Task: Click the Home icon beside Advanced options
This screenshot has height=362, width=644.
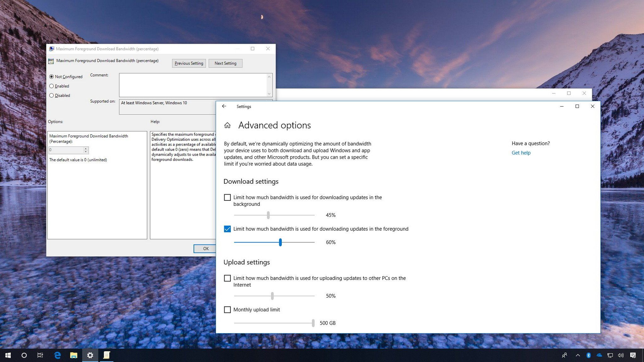Action: [227, 125]
